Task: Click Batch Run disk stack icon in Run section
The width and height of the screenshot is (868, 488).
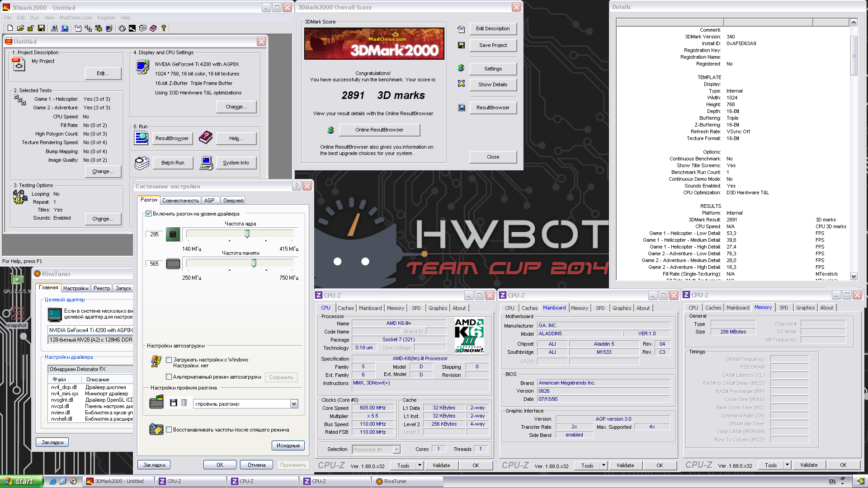Action: click(142, 163)
